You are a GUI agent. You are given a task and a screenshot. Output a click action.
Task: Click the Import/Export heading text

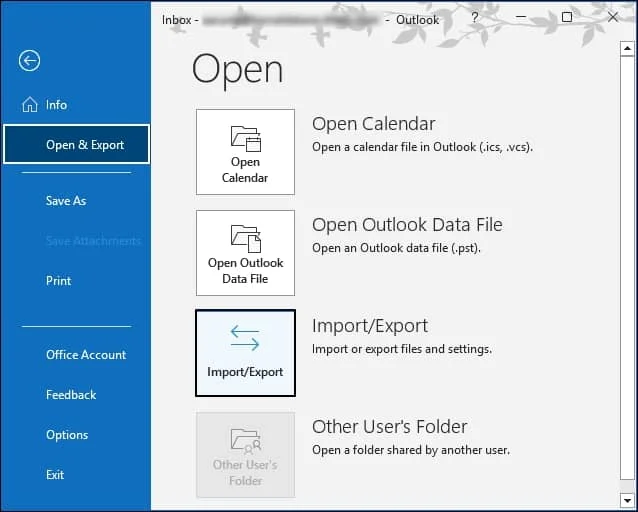point(370,326)
